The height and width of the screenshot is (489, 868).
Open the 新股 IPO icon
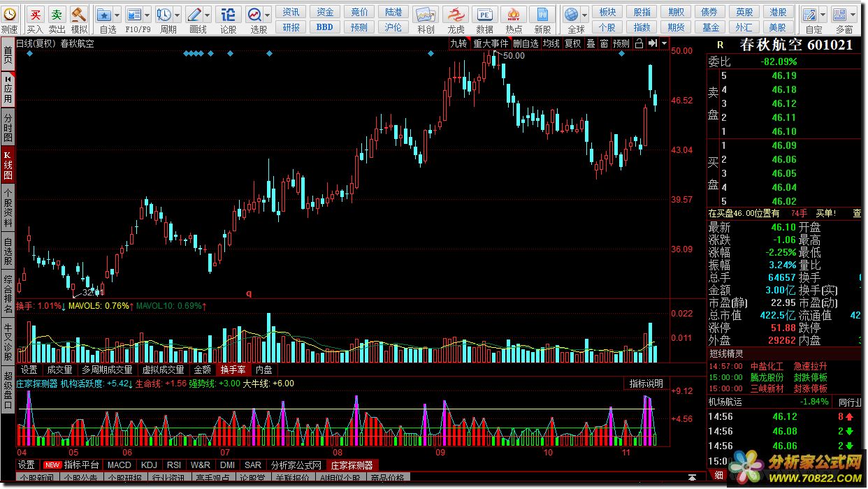point(542,14)
